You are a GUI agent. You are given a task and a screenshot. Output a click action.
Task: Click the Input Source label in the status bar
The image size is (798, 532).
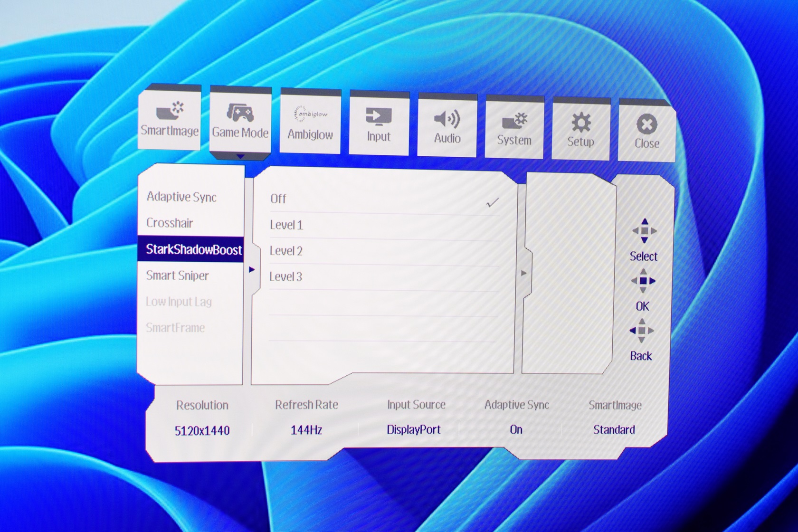point(416,405)
